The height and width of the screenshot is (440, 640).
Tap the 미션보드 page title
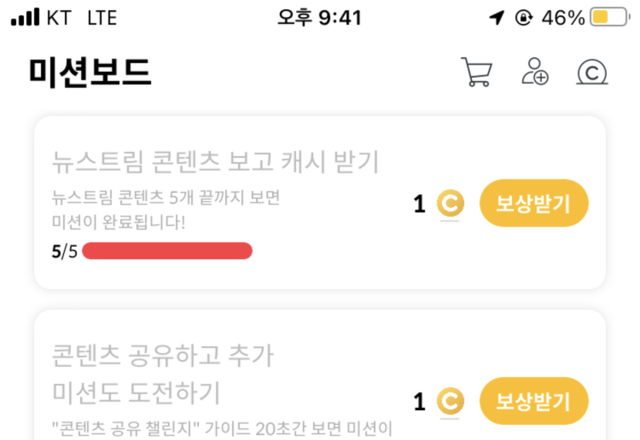[x=90, y=72]
